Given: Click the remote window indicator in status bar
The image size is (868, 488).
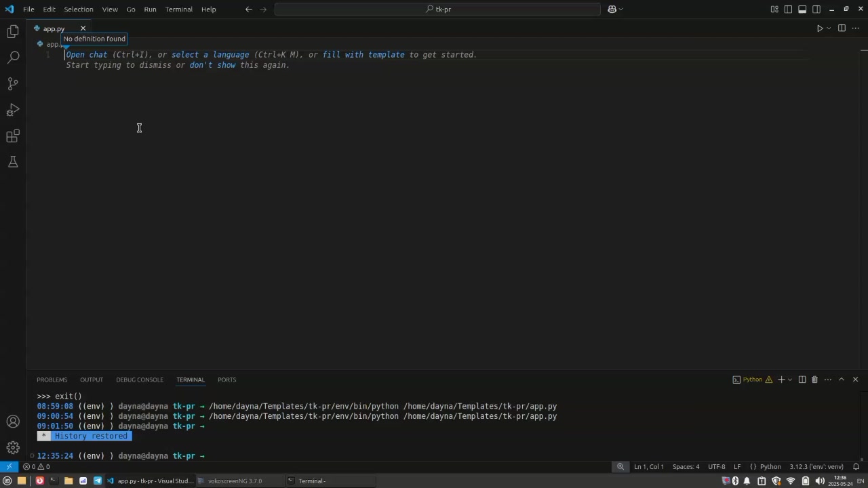Looking at the screenshot, I should 9,467.
